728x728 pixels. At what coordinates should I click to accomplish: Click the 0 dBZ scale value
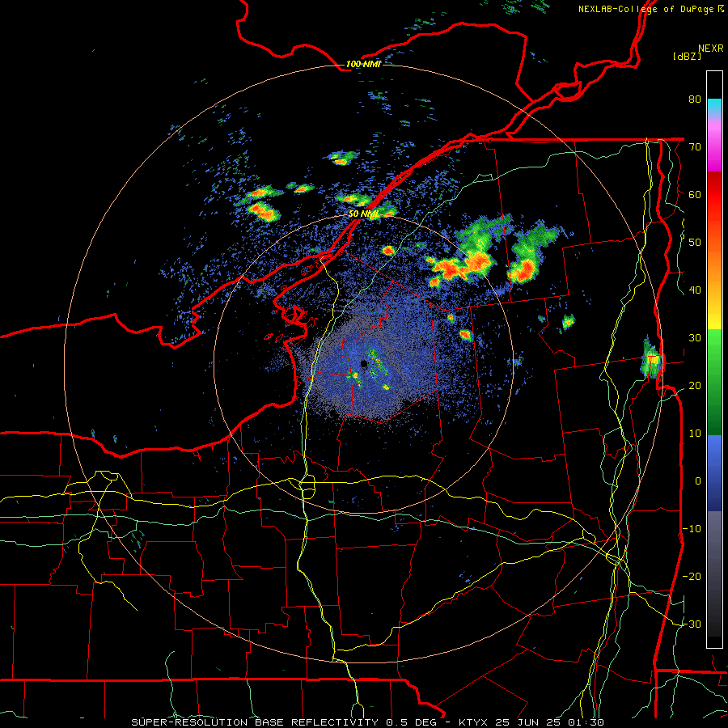coord(698,481)
